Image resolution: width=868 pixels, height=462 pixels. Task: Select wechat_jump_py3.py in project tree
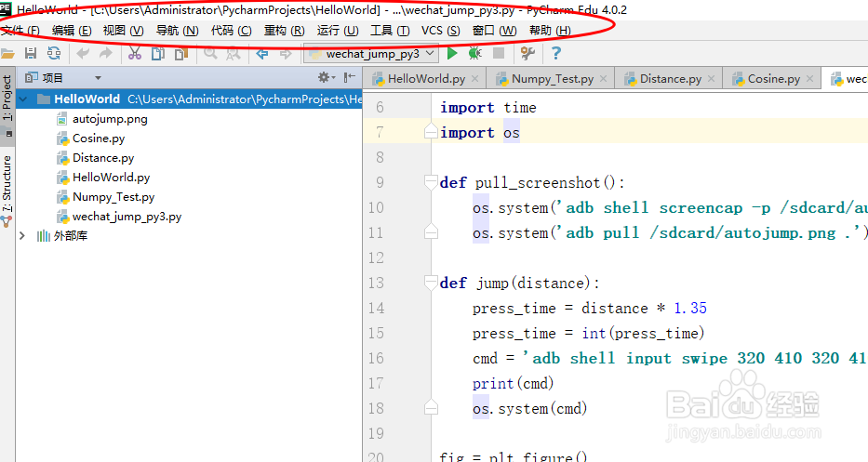tap(127, 217)
